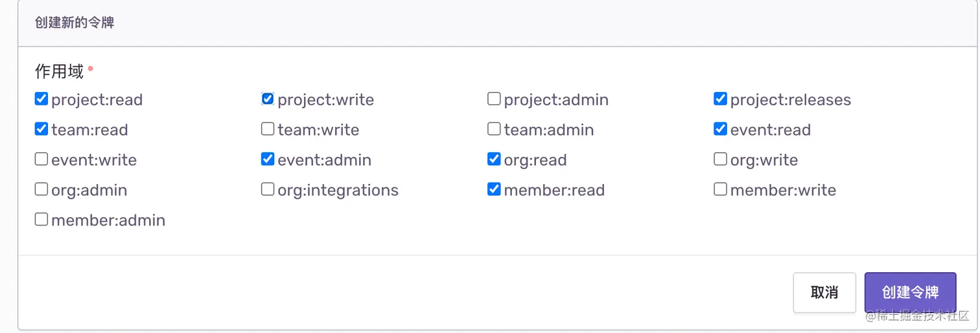Screen dimensions: 980x333
Task: Uncheck the event:admin scope
Action: point(268,159)
